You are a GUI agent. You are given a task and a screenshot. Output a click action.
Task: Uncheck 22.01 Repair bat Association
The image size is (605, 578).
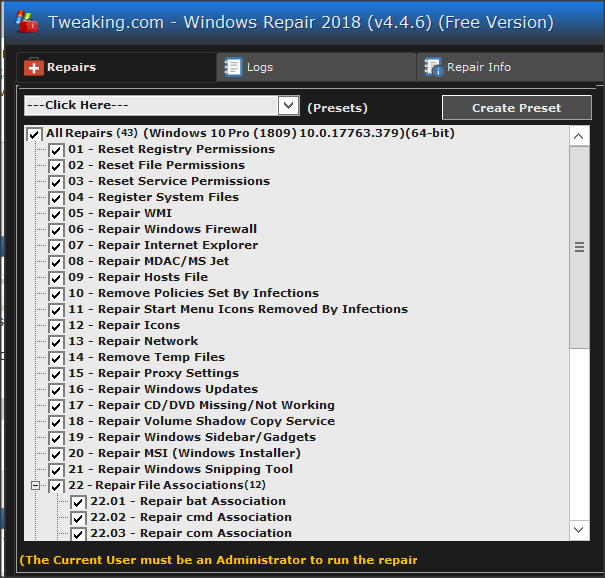[x=78, y=503]
